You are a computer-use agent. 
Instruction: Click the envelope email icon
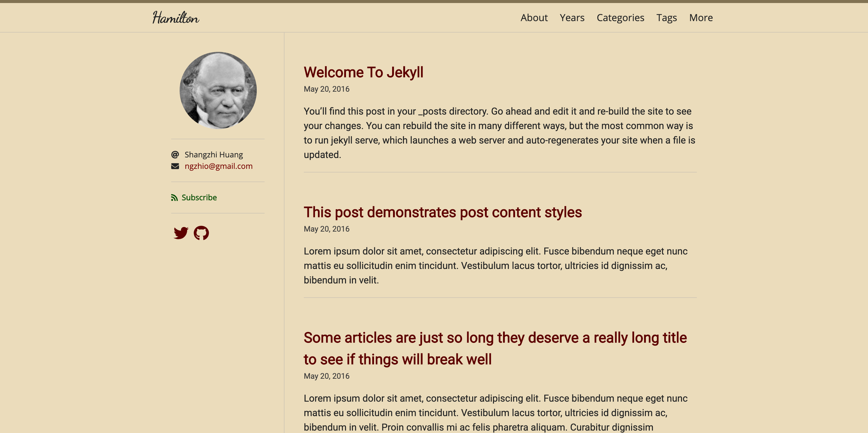point(175,166)
